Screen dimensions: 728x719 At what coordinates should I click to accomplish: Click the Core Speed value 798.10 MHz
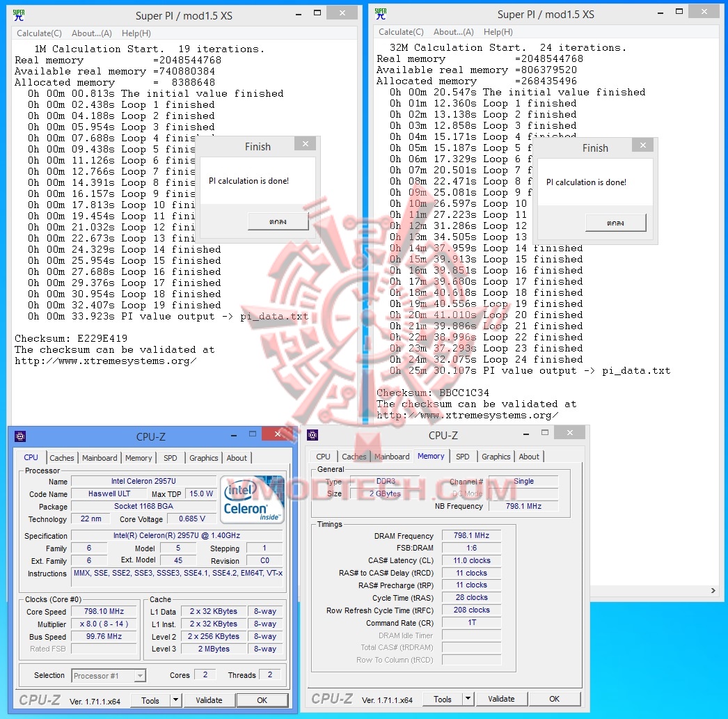(104, 611)
